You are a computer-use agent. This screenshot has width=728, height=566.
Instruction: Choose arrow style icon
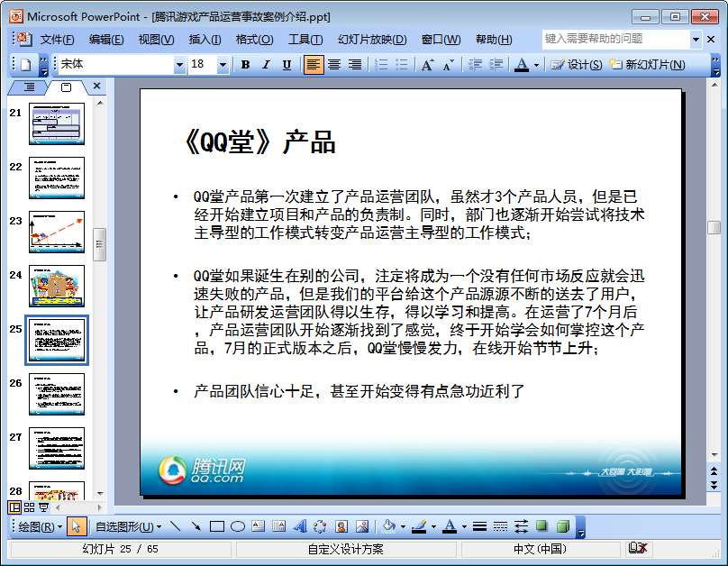coord(521,526)
